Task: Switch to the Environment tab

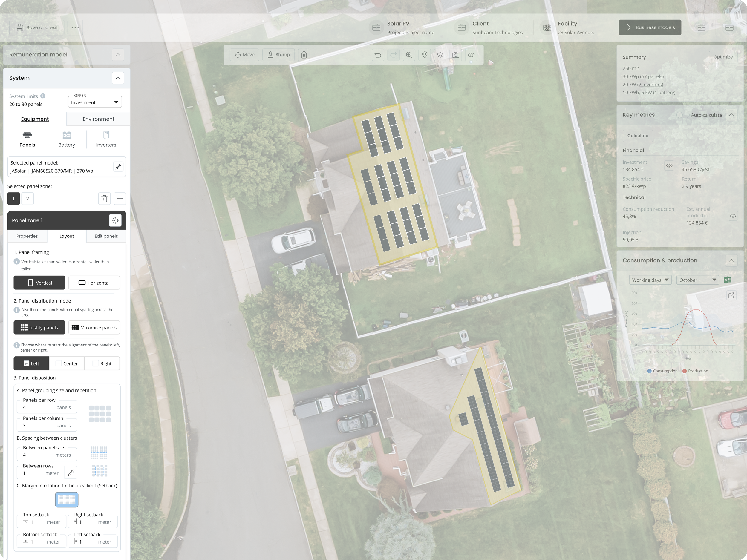Action: (x=98, y=119)
